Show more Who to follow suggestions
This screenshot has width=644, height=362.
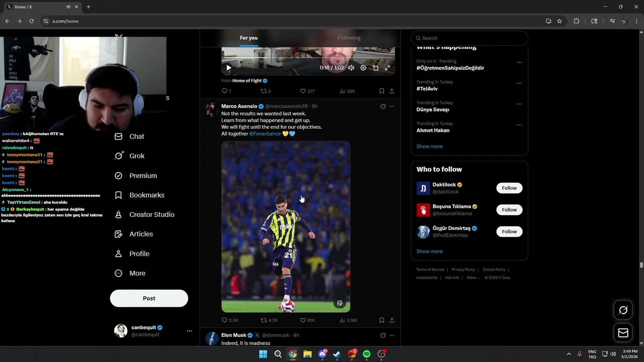click(x=430, y=251)
